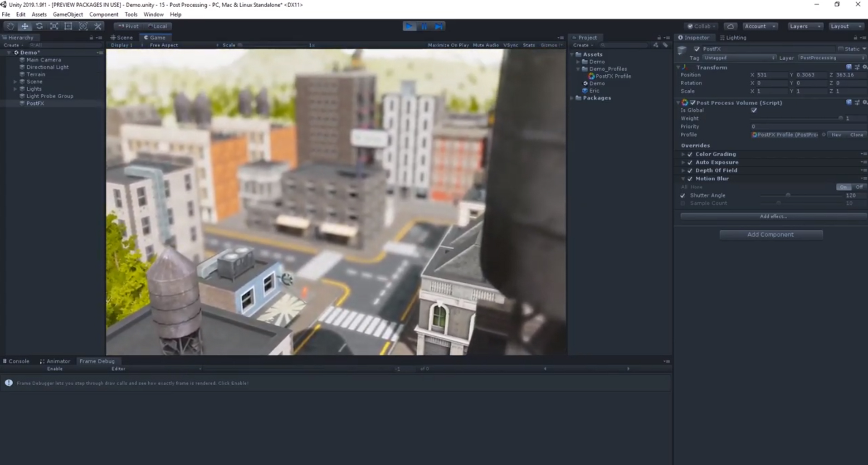The height and width of the screenshot is (465, 868).
Task: Click Add effect... button
Action: click(x=774, y=216)
